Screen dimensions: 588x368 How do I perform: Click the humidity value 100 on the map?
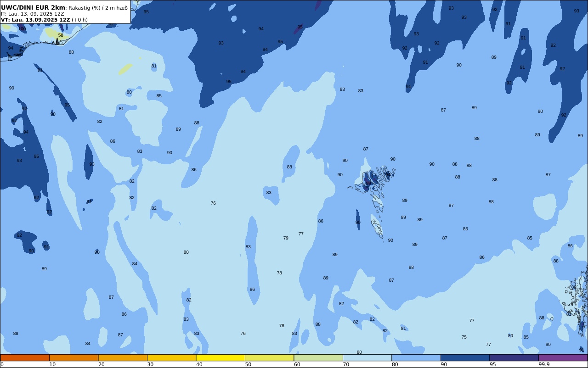click(x=22, y=29)
